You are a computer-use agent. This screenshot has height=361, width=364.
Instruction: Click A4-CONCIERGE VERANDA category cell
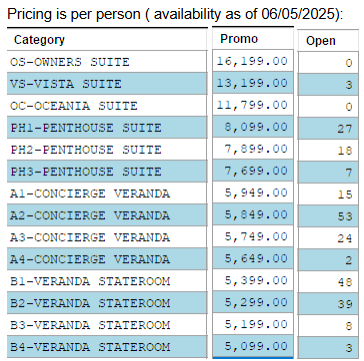tap(107, 259)
